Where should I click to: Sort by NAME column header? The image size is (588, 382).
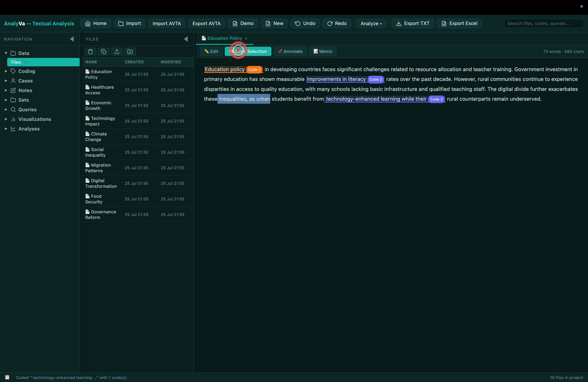91,62
